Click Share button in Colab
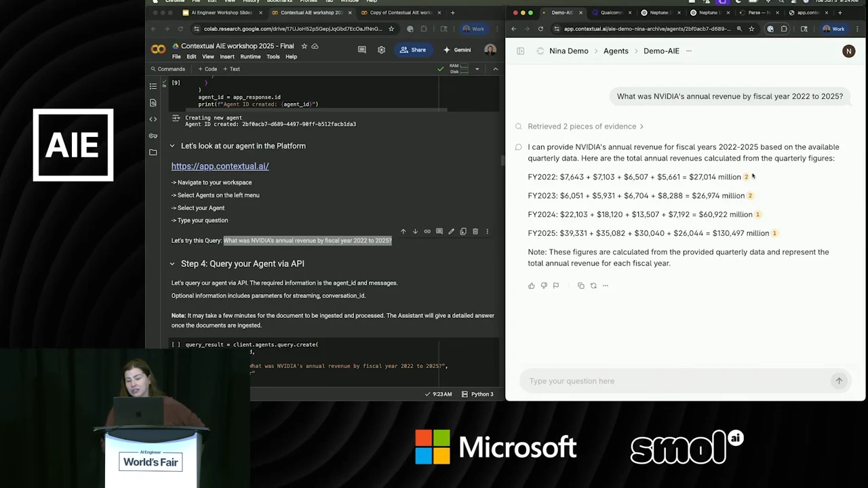 (413, 49)
